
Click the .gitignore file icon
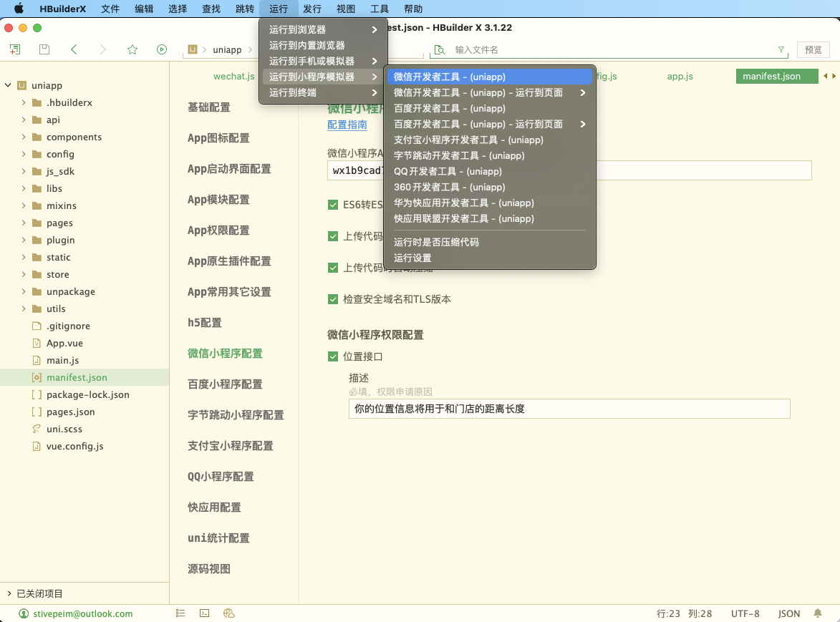click(37, 326)
